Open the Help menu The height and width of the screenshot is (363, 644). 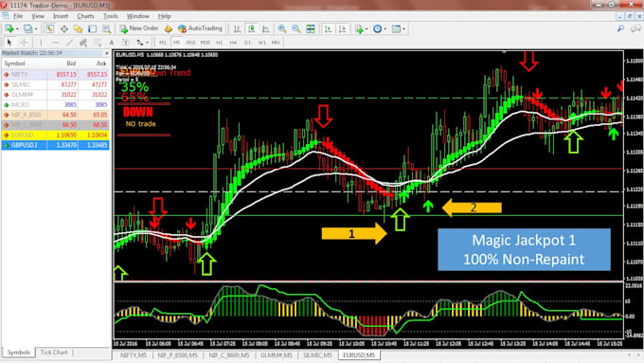pyautogui.click(x=164, y=16)
